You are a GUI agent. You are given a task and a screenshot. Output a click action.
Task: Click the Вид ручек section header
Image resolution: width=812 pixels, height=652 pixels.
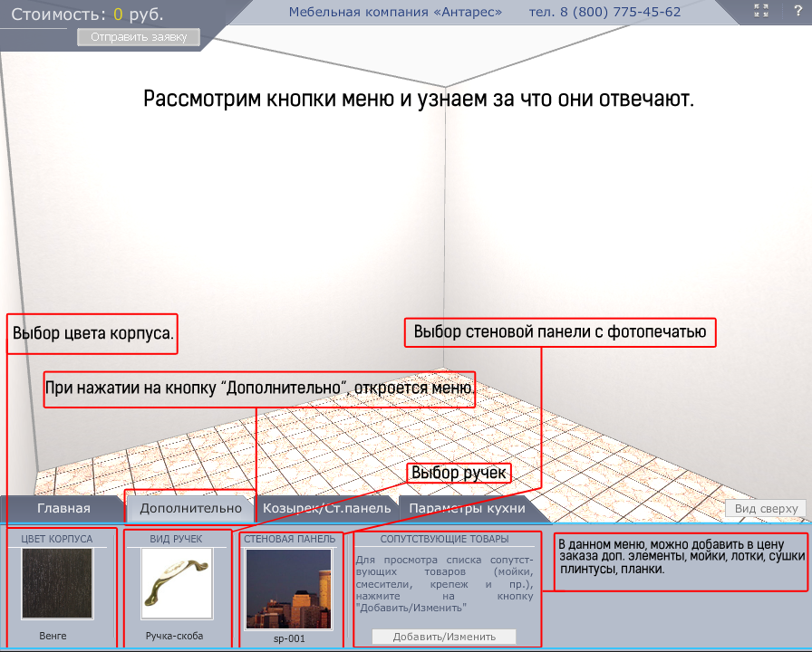[176, 539]
